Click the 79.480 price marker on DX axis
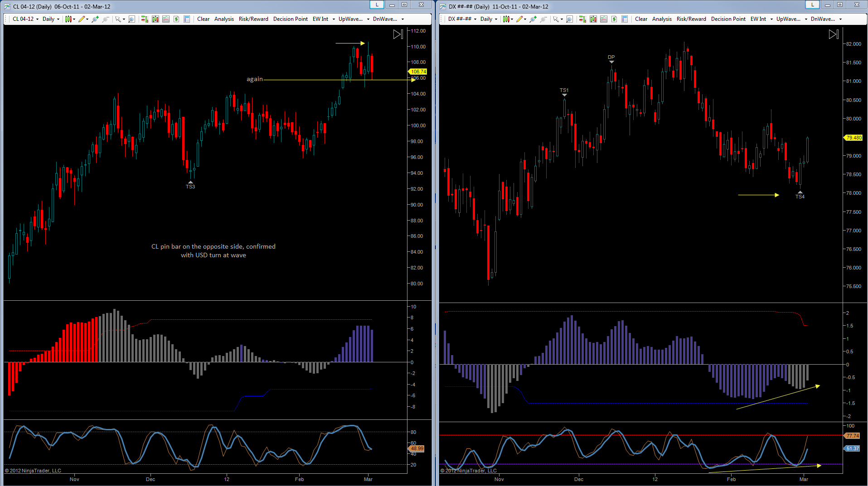 click(853, 138)
